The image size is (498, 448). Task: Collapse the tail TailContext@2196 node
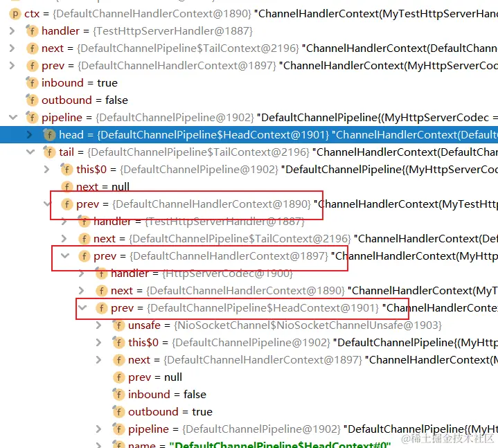30,152
